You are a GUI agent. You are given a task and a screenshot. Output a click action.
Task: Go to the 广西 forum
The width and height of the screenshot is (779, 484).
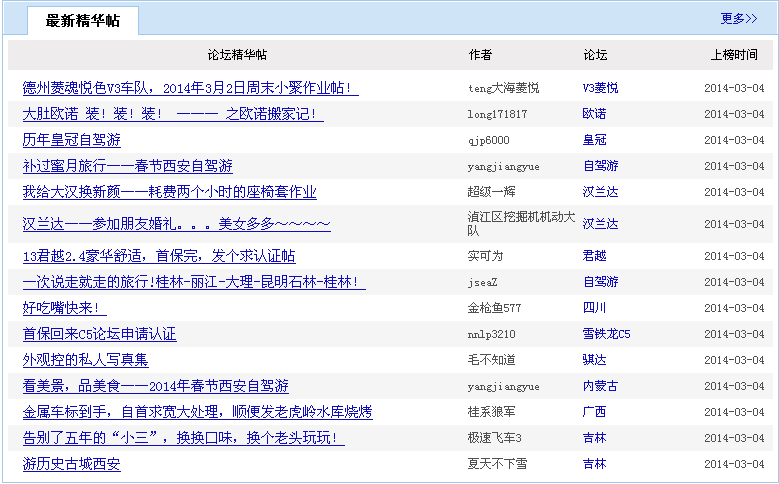(x=594, y=411)
